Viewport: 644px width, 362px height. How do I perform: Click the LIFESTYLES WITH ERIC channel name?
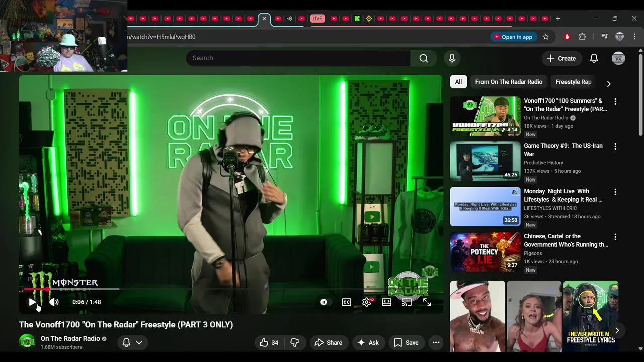point(553,208)
